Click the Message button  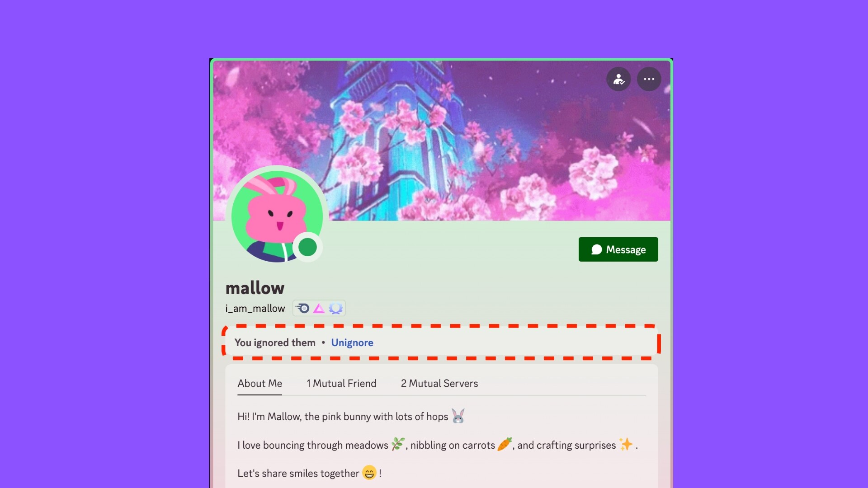(x=618, y=249)
